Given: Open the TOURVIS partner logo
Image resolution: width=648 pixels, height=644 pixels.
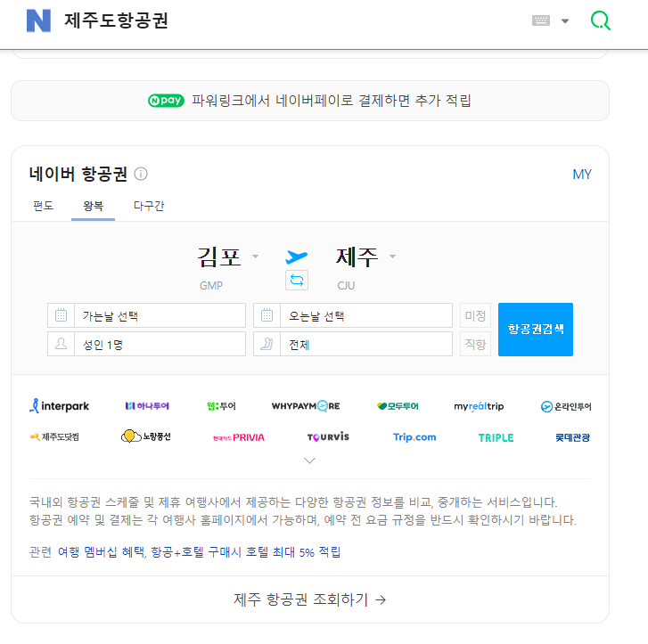Looking at the screenshot, I should [328, 436].
